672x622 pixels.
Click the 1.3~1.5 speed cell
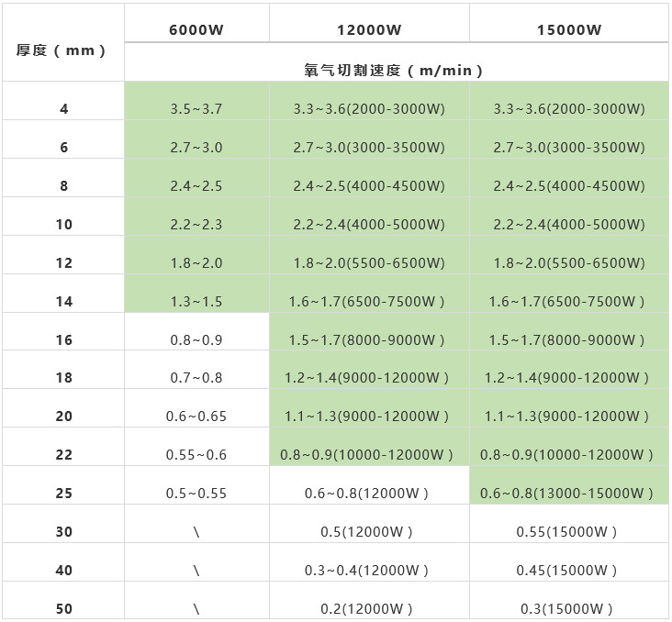point(196,302)
